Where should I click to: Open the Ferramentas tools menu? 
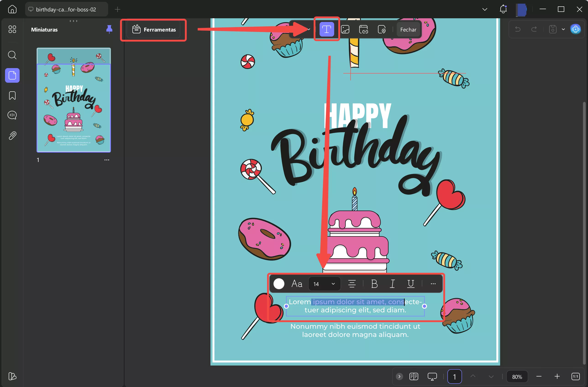154,30
